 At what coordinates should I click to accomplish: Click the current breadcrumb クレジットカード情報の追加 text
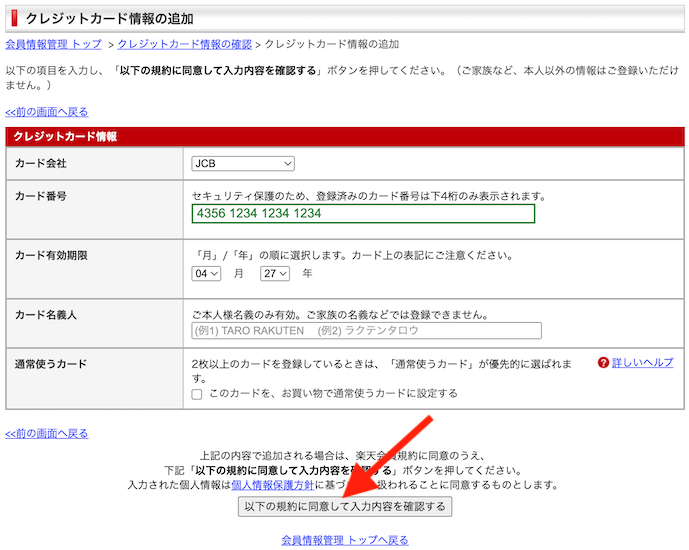[x=331, y=44]
